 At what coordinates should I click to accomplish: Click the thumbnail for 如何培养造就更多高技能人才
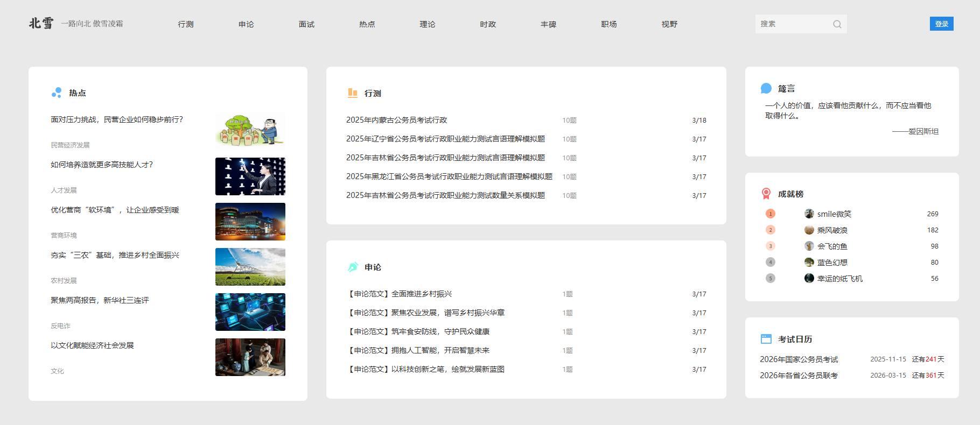250,176
